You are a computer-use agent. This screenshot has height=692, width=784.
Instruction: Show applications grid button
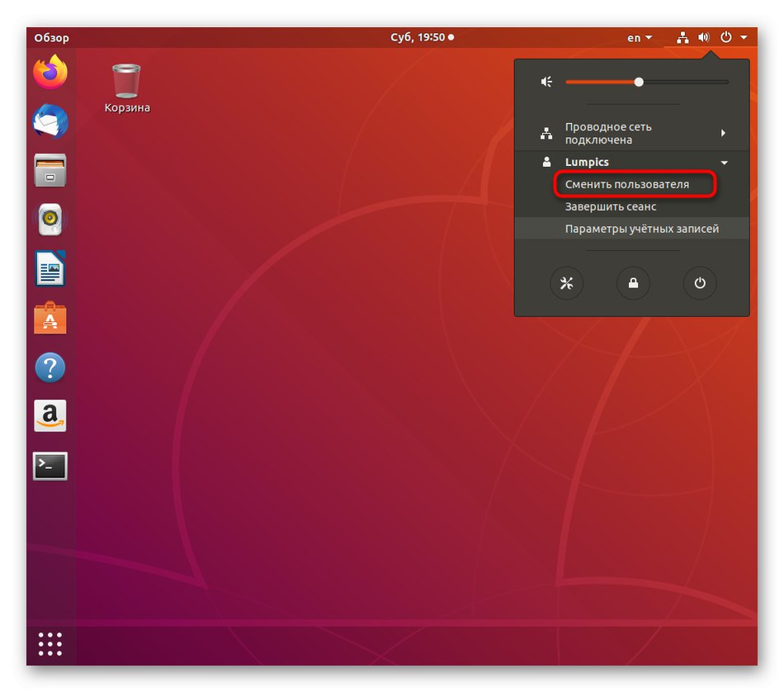pyautogui.click(x=50, y=644)
